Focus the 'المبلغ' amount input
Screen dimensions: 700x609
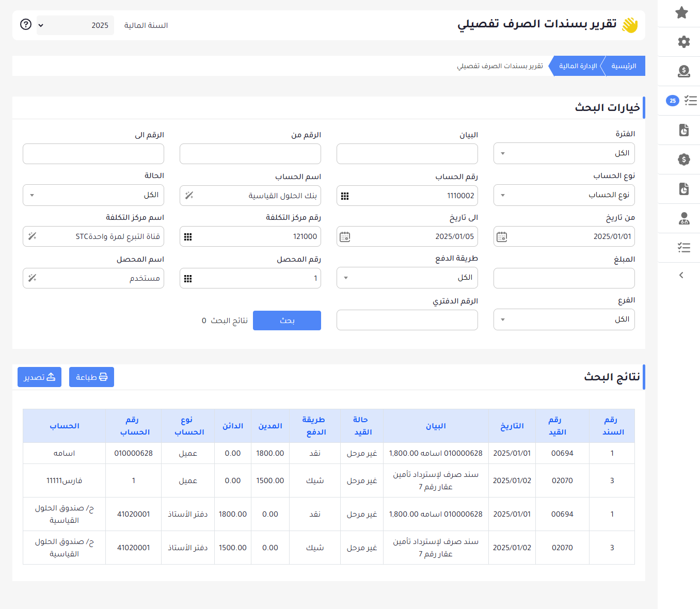(564, 278)
